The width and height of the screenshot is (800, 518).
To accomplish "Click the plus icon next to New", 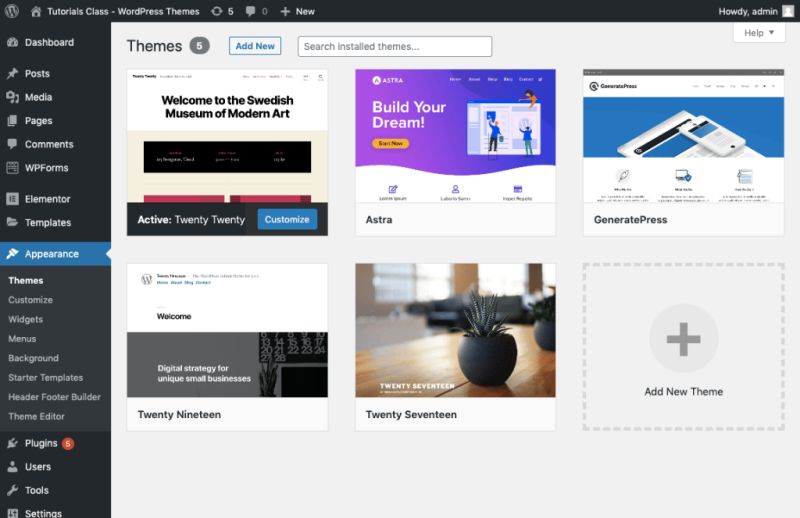I will point(285,11).
